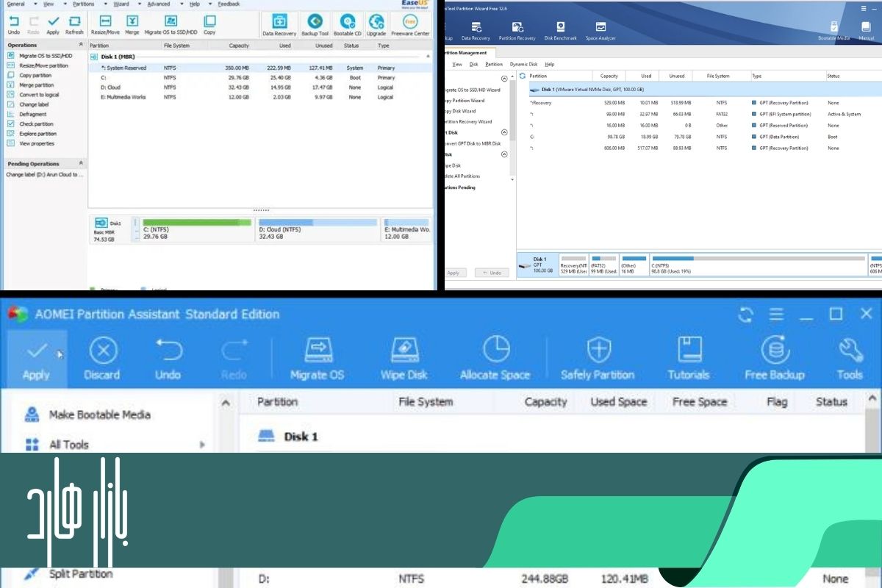Select the E: Multimedia Works row in EaseUS
The width and height of the screenshot is (882, 588).
261,97
